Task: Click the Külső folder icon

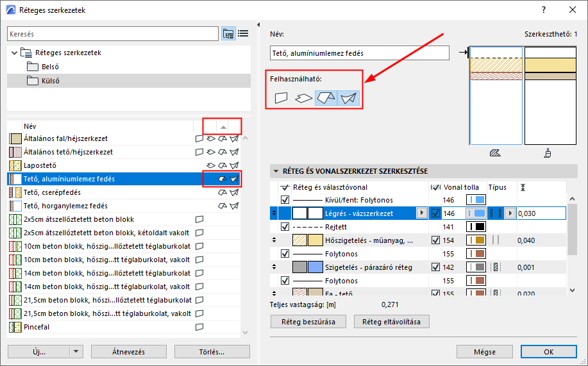Action: (33, 81)
